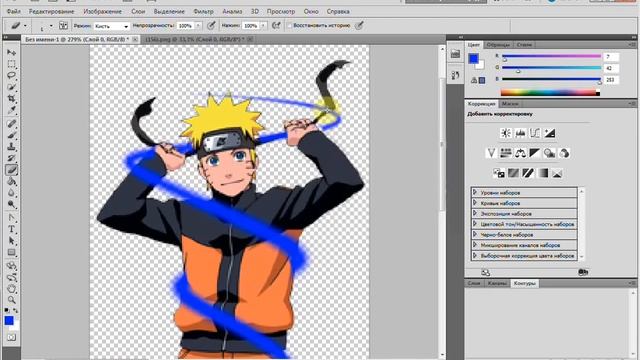Toggle the airbrush mode button
This screenshot has width=640, height=360.
click(276, 26)
